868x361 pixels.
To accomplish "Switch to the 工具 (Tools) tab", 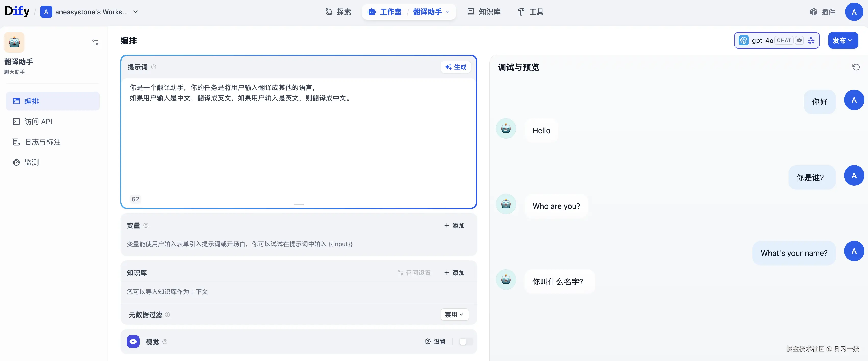I will click(530, 11).
